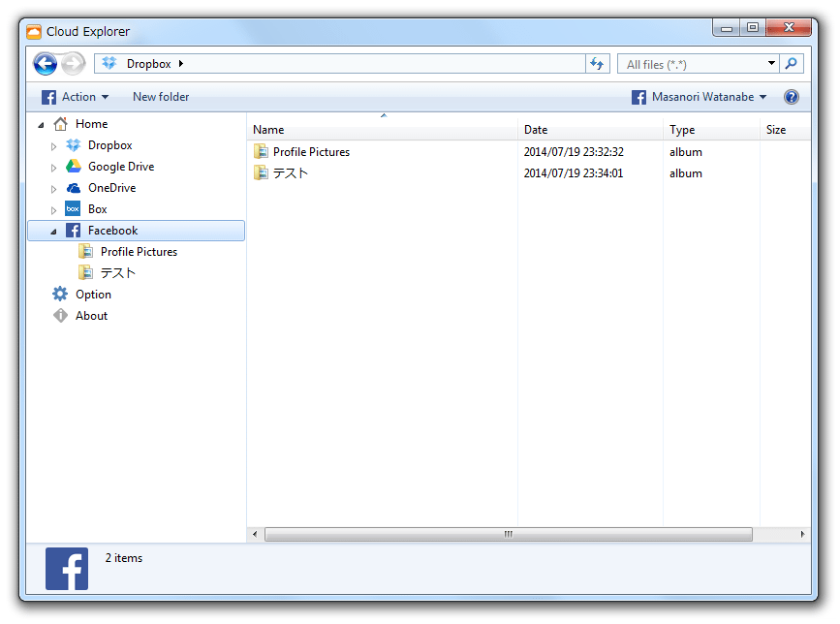The width and height of the screenshot is (840, 624).
Task: Select Profile Pictures label in tree
Action: [x=139, y=251]
